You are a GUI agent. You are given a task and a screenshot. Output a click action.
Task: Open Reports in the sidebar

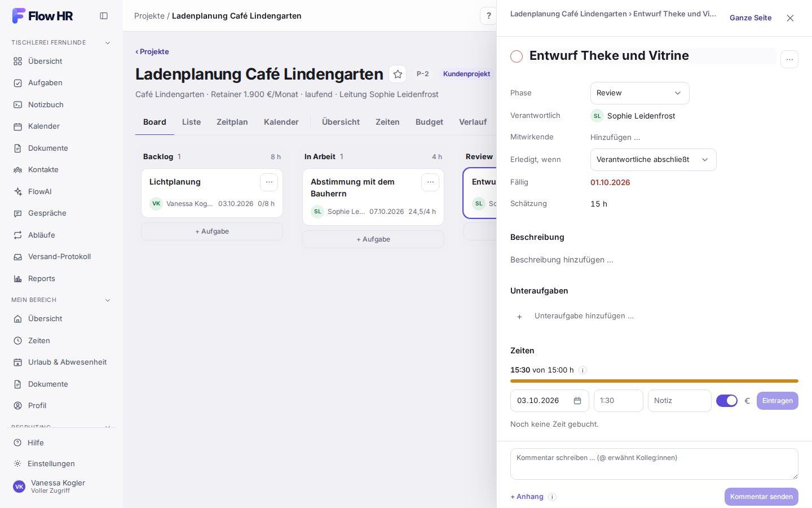coord(61,278)
